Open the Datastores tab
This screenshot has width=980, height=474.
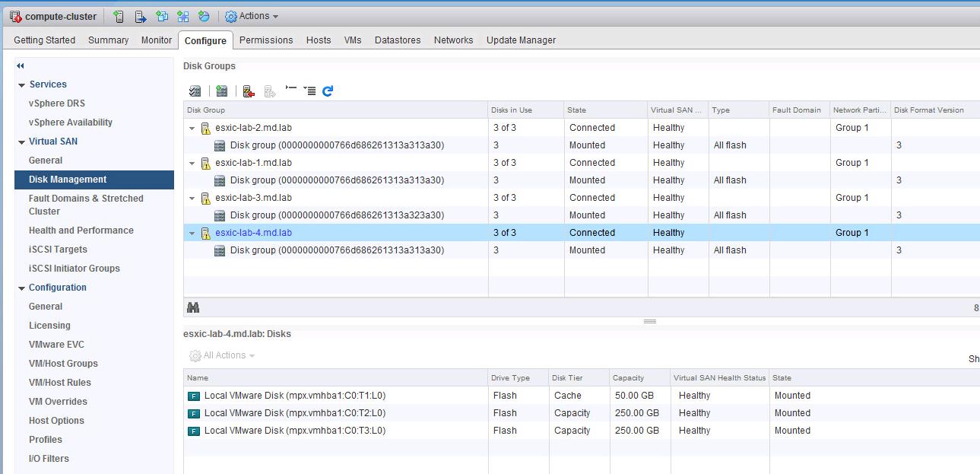click(x=398, y=40)
